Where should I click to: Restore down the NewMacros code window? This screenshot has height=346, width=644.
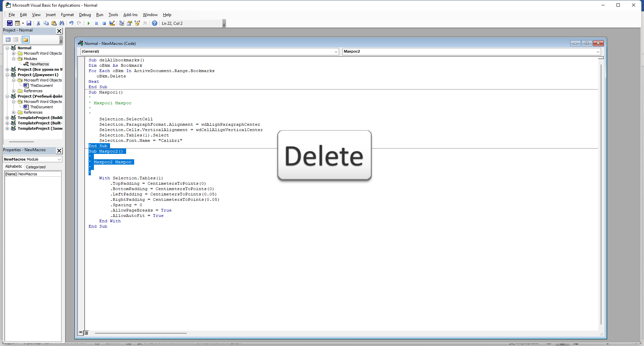coord(587,43)
